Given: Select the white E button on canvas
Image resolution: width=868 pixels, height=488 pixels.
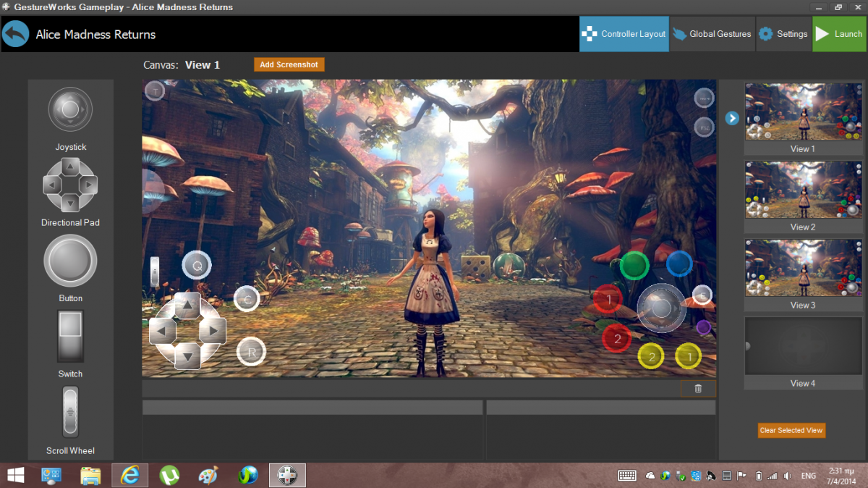Looking at the screenshot, I should (x=702, y=295).
